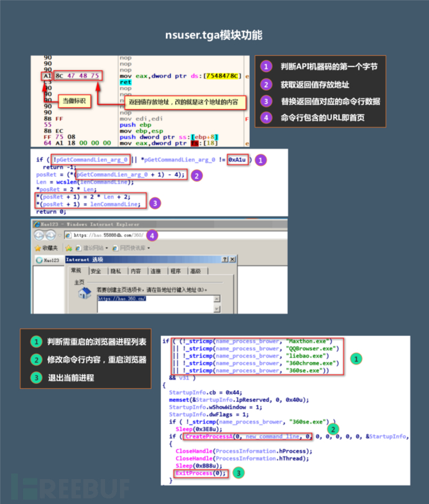Image resolution: width=429 pixels, height=504 pixels.
Task: Click the 'CloseHandle(ProcessInformation.hProcess);' line
Action: tap(244, 451)
